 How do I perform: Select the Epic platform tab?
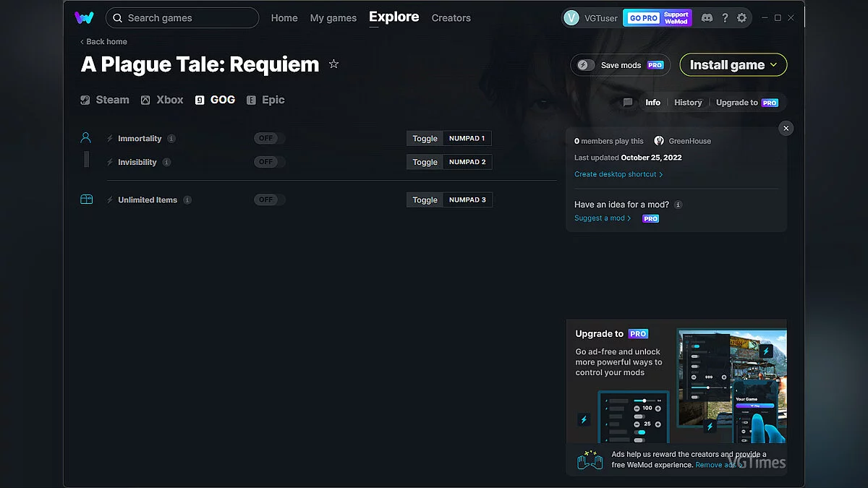point(265,100)
